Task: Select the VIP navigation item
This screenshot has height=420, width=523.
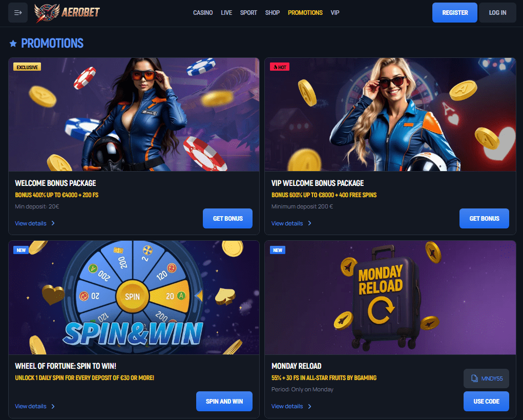Action: click(x=335, y=13)
